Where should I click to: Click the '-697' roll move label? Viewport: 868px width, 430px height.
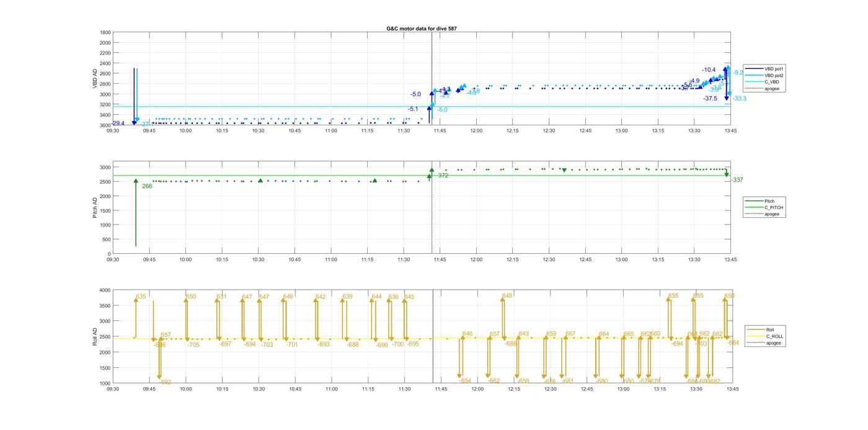225,344
